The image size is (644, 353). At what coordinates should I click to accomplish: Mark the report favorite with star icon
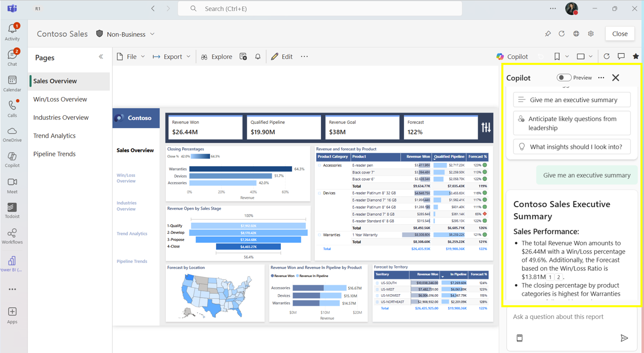coord(636,56)
